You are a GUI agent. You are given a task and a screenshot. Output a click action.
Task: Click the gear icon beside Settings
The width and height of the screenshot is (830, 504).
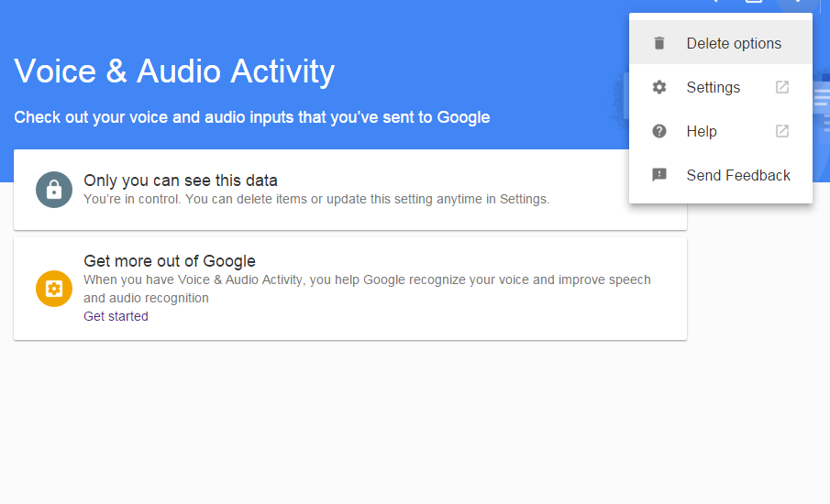click(658, 87)
